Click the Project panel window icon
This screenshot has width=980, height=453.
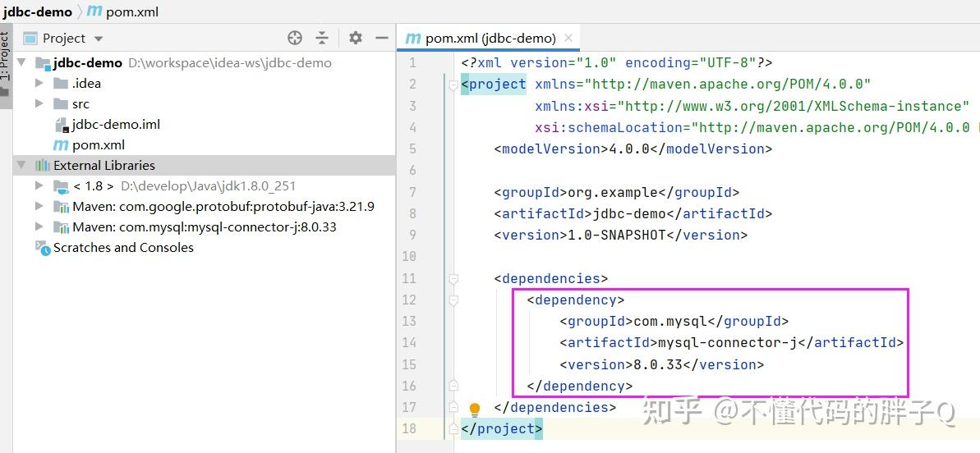pos(30,38)
